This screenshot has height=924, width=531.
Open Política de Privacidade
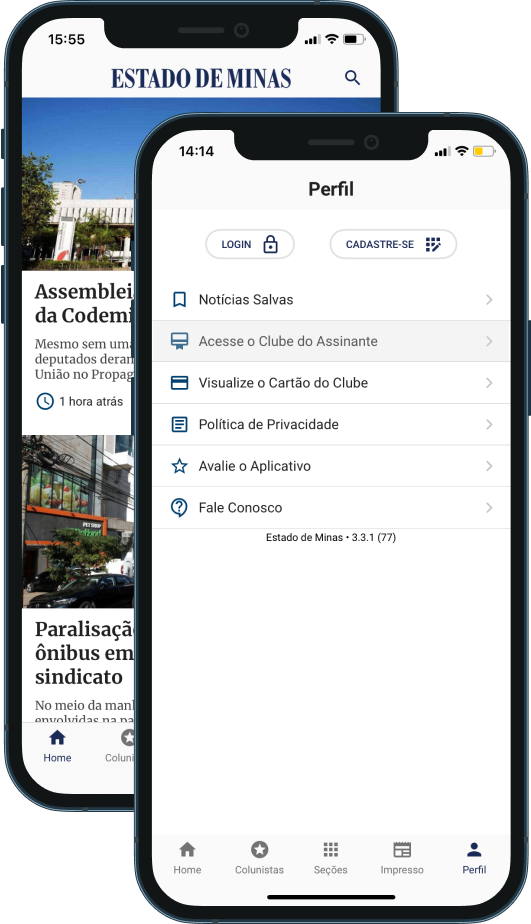pyautogui.click(x=331, y=424)
